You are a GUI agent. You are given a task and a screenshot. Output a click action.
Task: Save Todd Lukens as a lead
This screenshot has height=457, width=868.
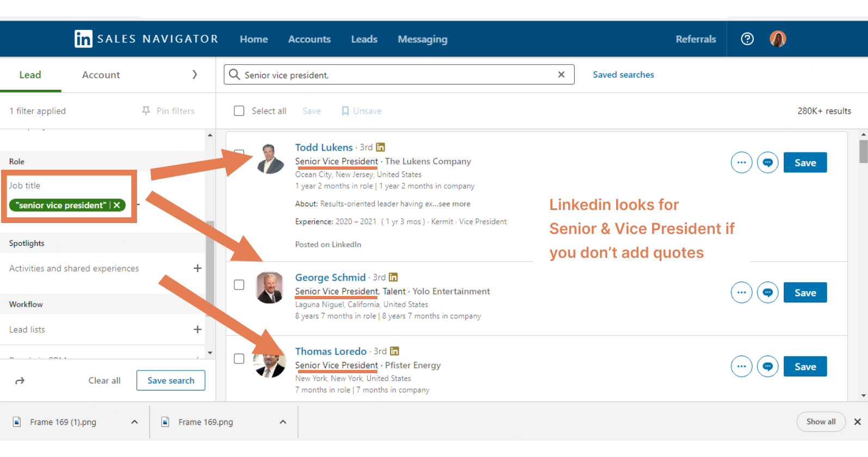point(805,162)
